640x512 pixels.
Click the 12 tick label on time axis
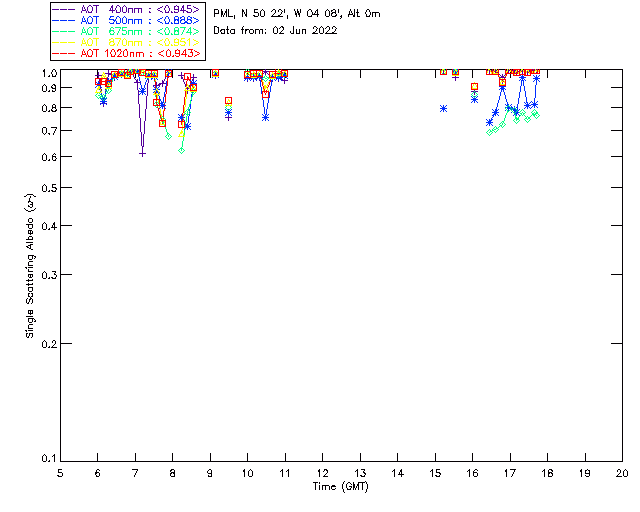coord(322,473)
